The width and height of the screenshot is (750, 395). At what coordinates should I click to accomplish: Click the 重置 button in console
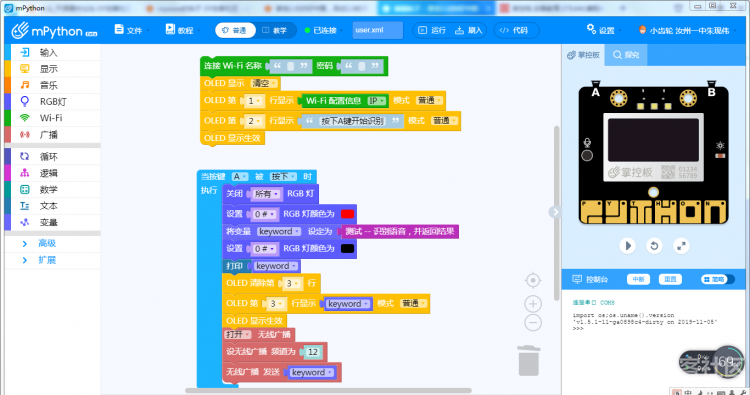[x=670, y=279]
